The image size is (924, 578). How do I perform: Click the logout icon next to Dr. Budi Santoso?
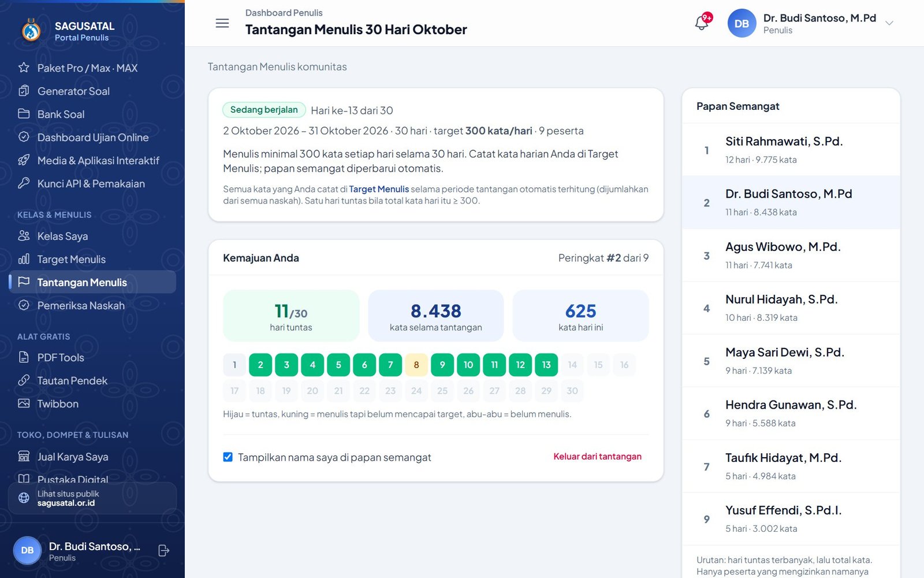point(163,551)
